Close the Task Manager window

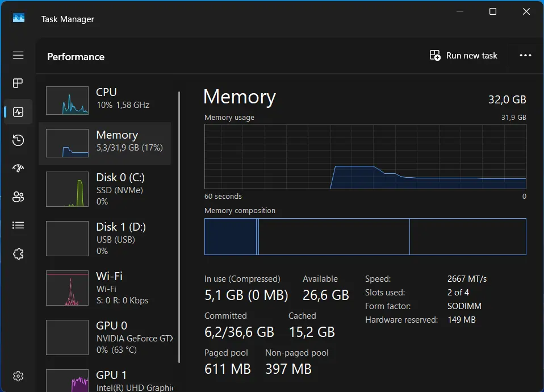526,11
